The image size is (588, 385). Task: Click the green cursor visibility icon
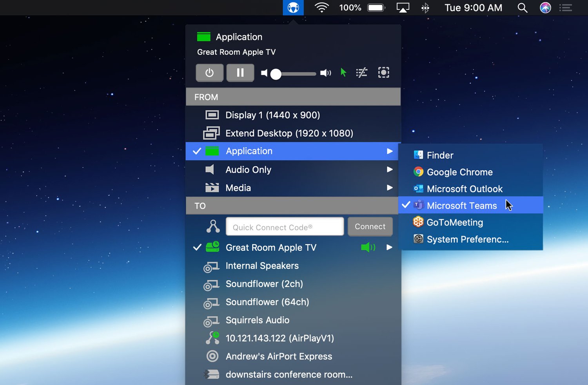coord(343,73)
